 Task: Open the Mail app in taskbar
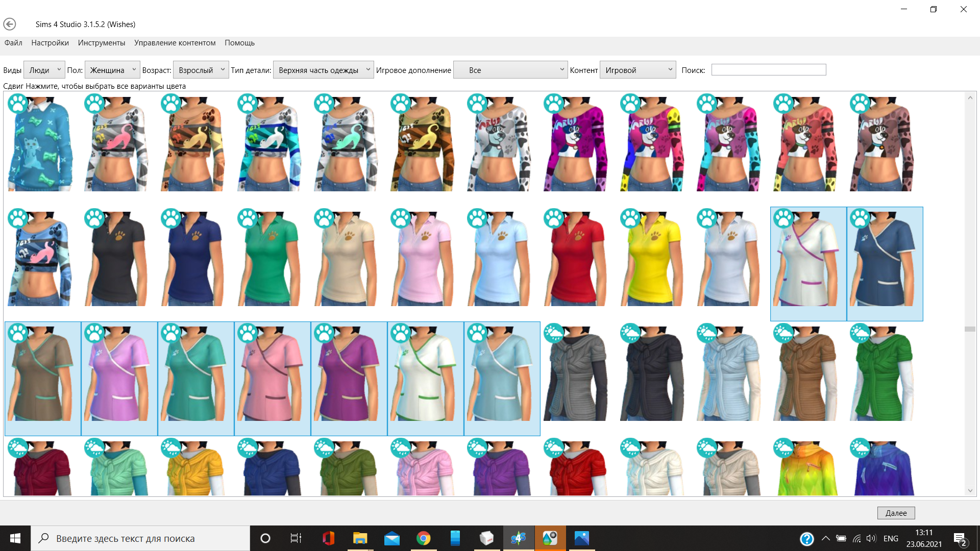pyautogui.click(x=391, y=538)
